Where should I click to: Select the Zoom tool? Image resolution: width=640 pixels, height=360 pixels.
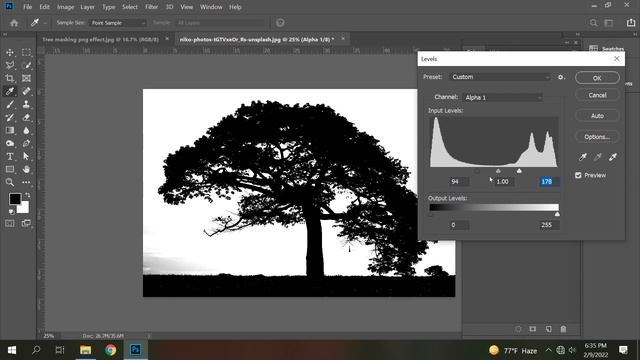[x=10, y=182]
